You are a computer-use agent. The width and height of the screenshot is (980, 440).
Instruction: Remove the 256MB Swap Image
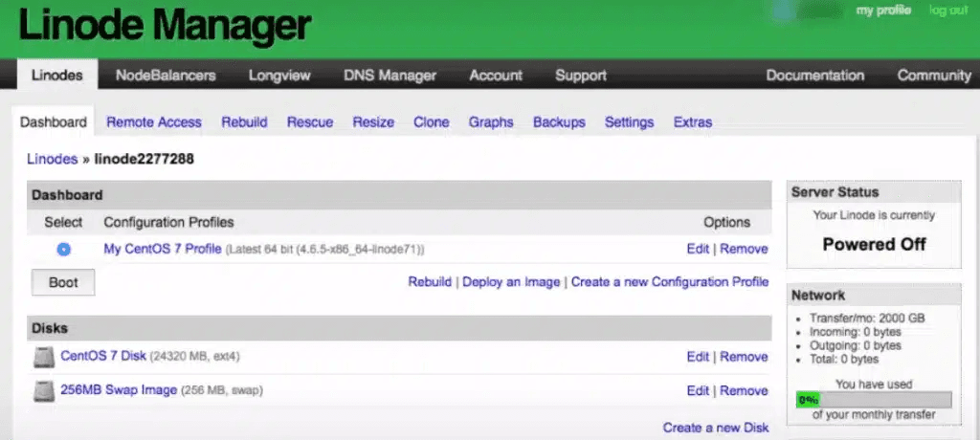[x=744, y=390]
